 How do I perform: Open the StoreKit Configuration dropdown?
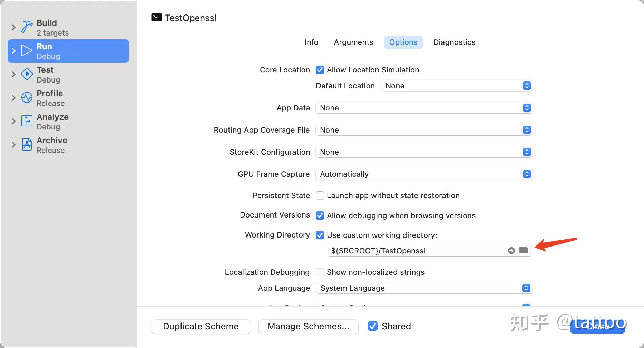point(424,152)
